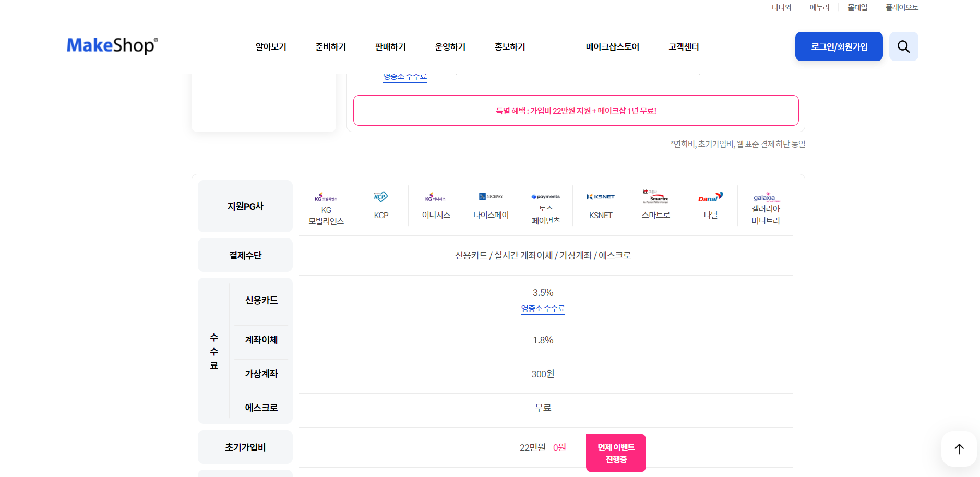This screenshot has width=980, height=477.
Task: Open the 알아보기 menu
Action: point(271,47)
